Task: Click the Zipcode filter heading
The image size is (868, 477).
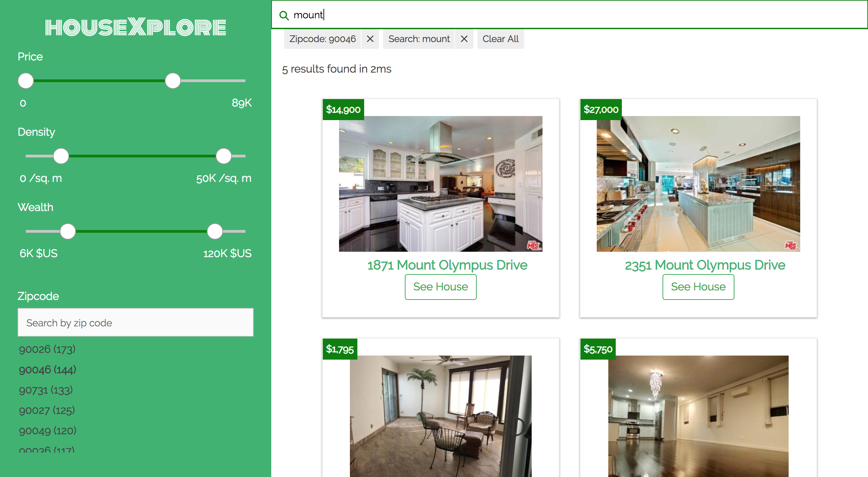Action: (x=38, y=296)
